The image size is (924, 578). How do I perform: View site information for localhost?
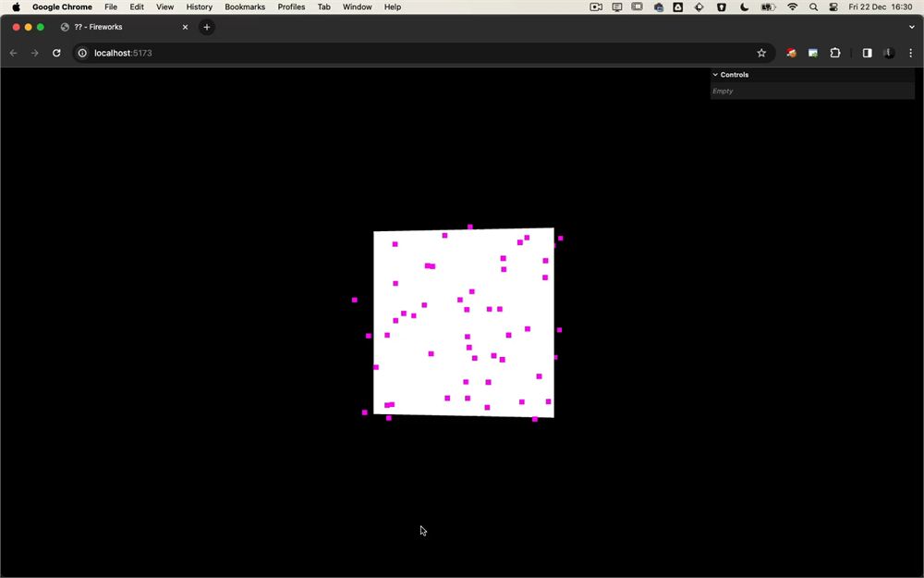82,53
